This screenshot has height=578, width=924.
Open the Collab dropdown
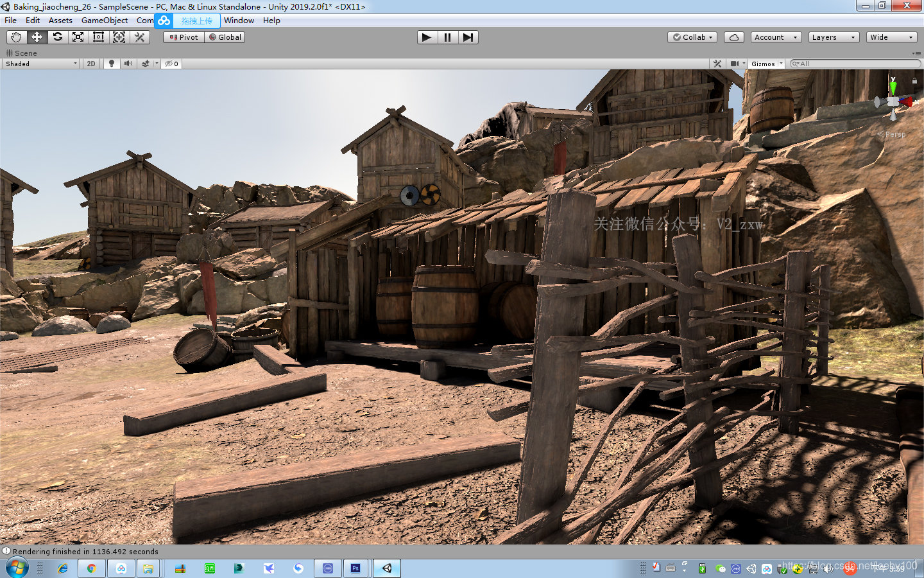coord(692,37)
